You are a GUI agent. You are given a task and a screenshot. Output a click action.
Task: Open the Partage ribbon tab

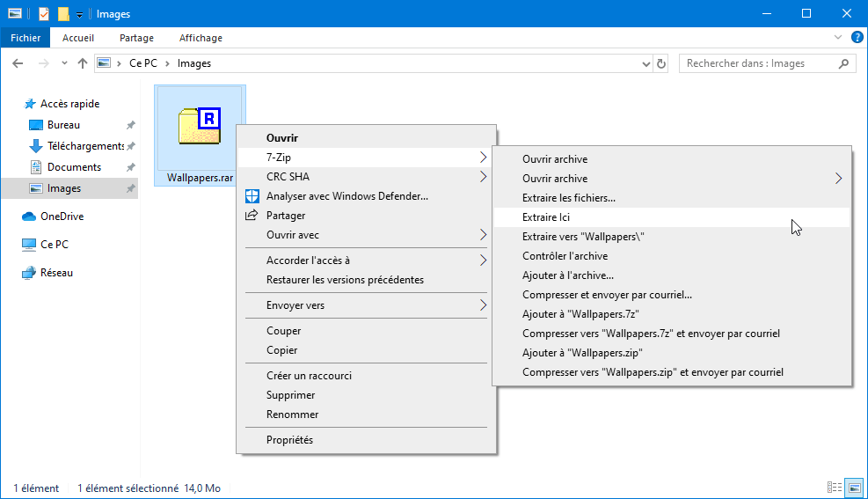click(x=136, y=38)
